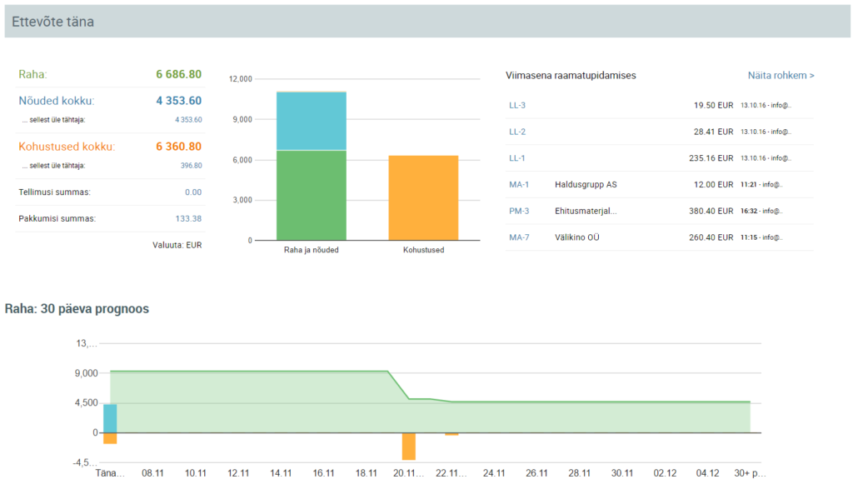Select 'Ehitusmaterjal...' in the PM-3 row
Image resolution: width=853 pixels, height=504 pixels.
coord(586,211)
